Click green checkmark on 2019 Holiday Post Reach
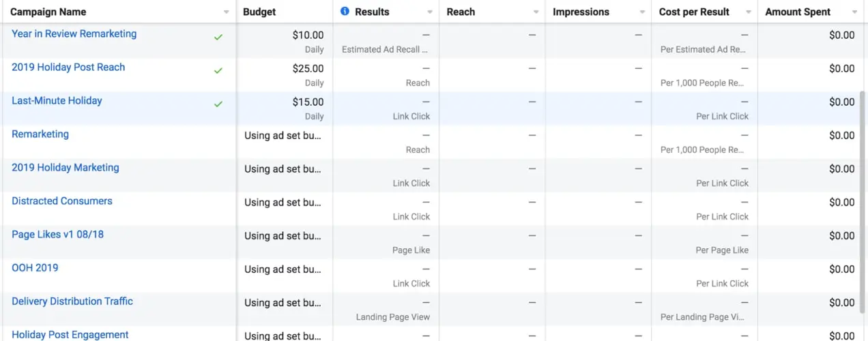 pyautogui.click(x=218, y=71)
